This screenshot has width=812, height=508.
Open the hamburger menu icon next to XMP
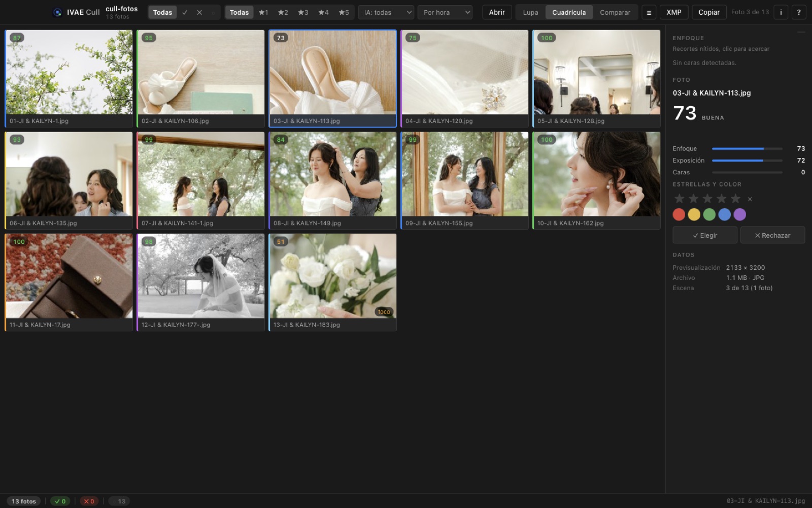tap(649, 12)
